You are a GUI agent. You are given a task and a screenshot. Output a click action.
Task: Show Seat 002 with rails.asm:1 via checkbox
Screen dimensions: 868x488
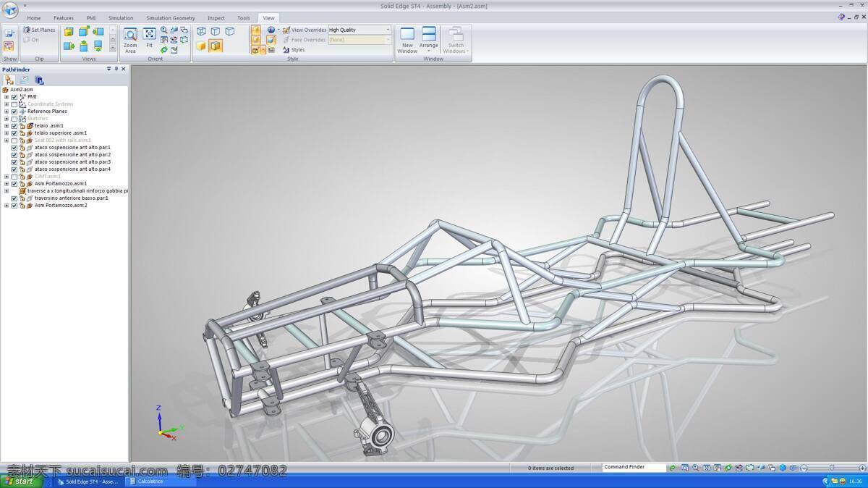tap(14, 140)
